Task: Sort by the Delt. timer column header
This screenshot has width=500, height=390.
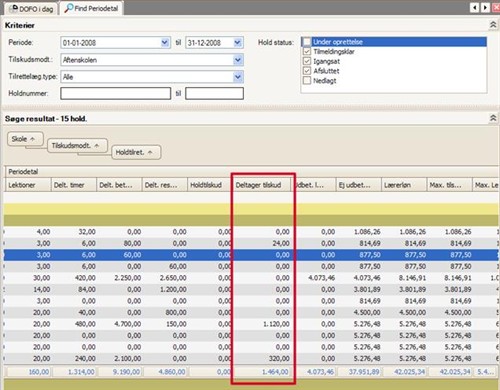Action: click(73, 185)
